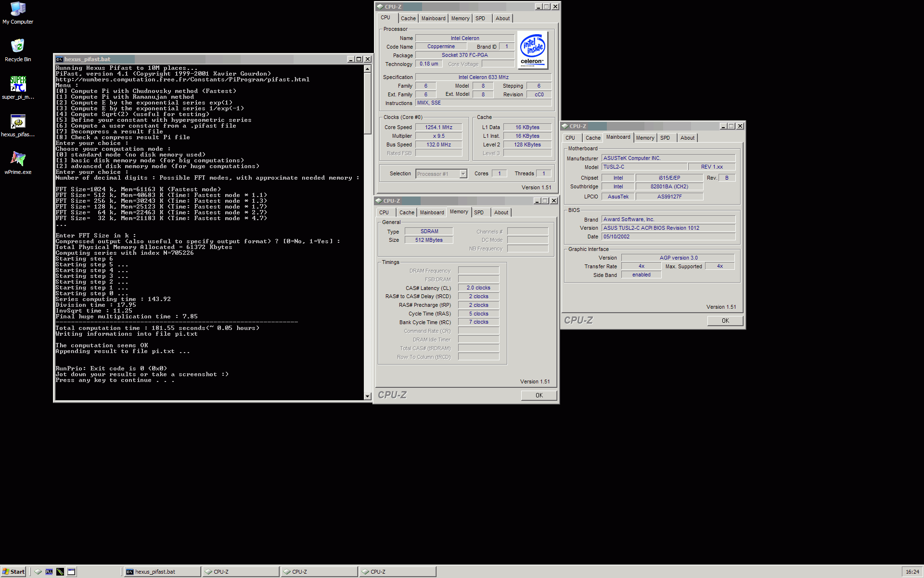Click the AGP version 3.0 field
This screenshot has height=578, width=924.
tap(678, 258)
